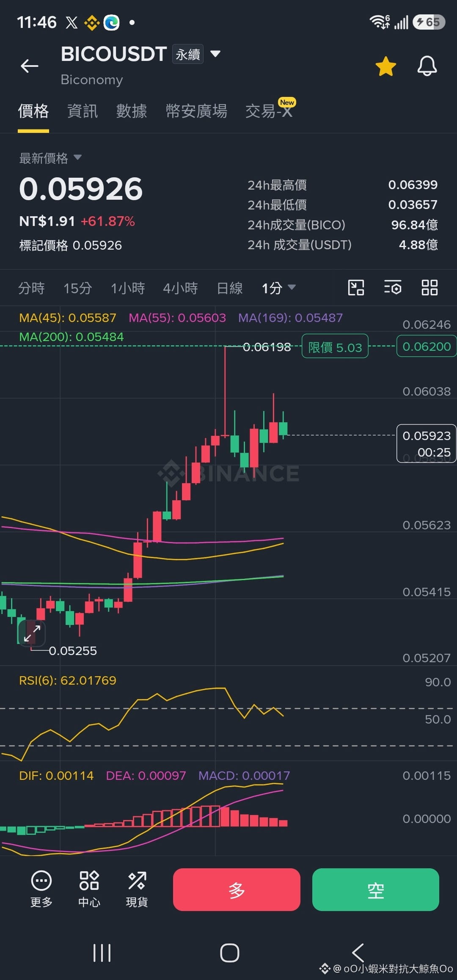This screenshot has height=980, width=457.
Task: Tap the MA(45) indicator value
Action: (x=68, y=318)
